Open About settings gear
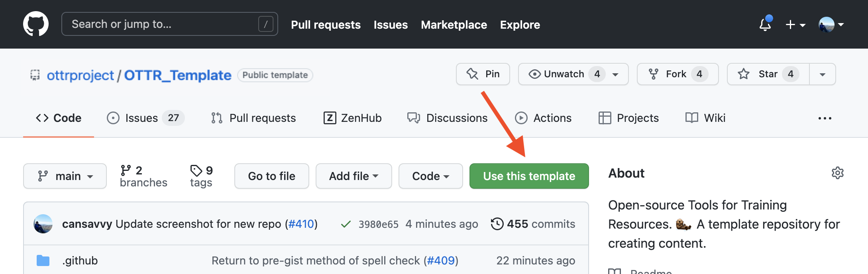868x274 pixels. pyautogui.click(x=838, y=173)
